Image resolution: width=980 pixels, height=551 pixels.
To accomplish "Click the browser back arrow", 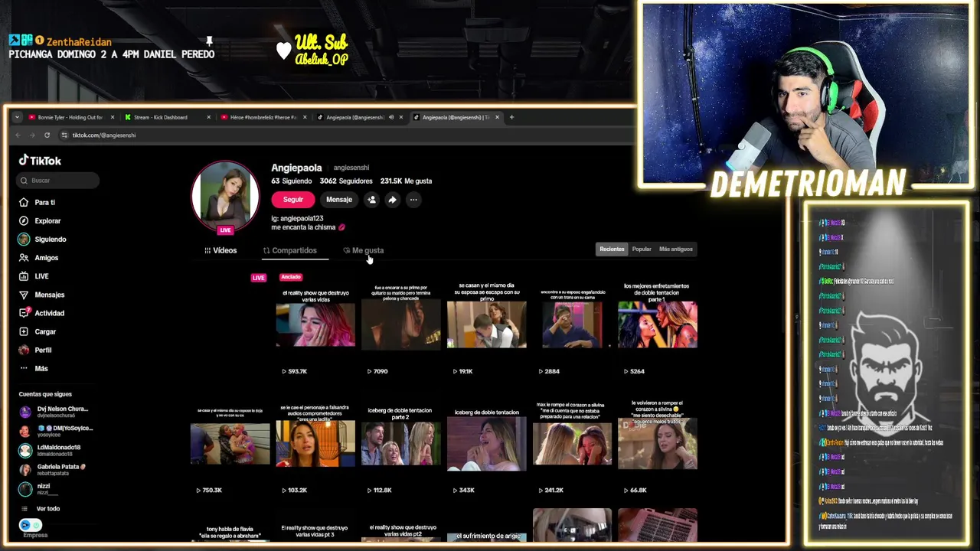I will (x=18, y=135).
